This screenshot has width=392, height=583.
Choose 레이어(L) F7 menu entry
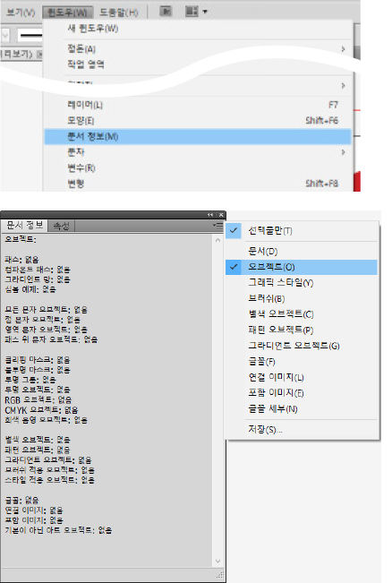click(x=197, y=105)
